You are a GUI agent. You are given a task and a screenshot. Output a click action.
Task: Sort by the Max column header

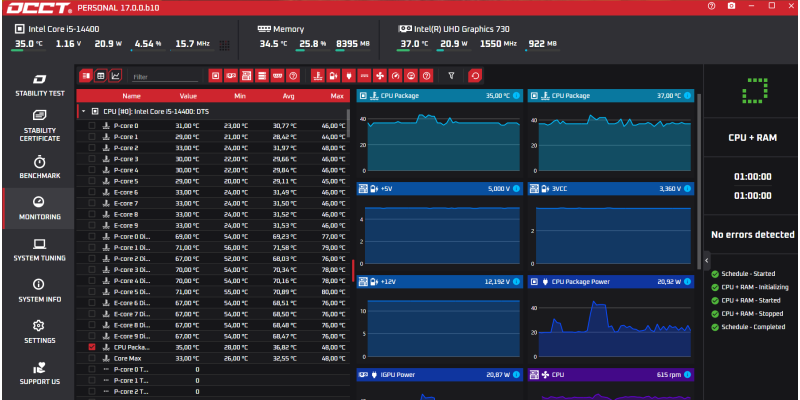(x=337, y=96)
